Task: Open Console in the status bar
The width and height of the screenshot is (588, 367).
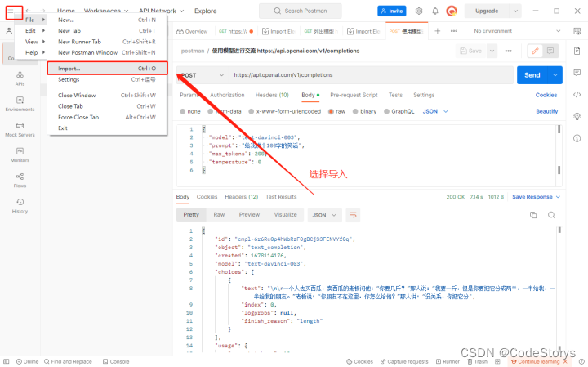Action: (116, 362)
